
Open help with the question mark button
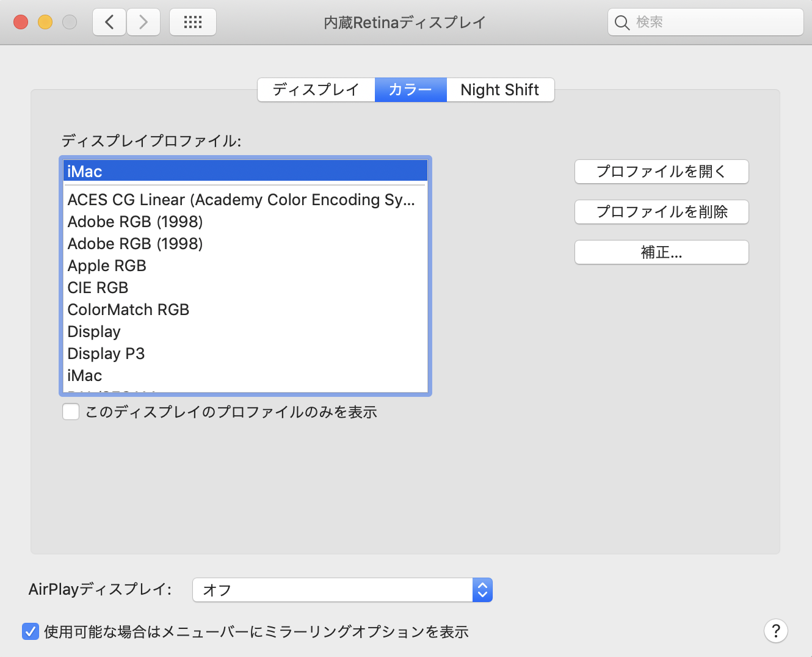(x=776, y=631)
